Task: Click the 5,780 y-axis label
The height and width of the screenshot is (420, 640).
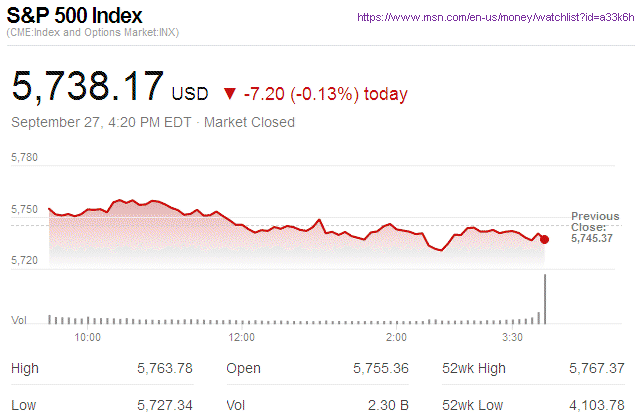Action: (x=24, y=158)
